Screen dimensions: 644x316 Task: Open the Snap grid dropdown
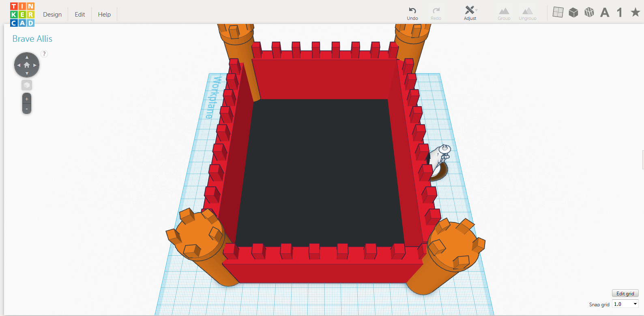click(x=626, y=304)
